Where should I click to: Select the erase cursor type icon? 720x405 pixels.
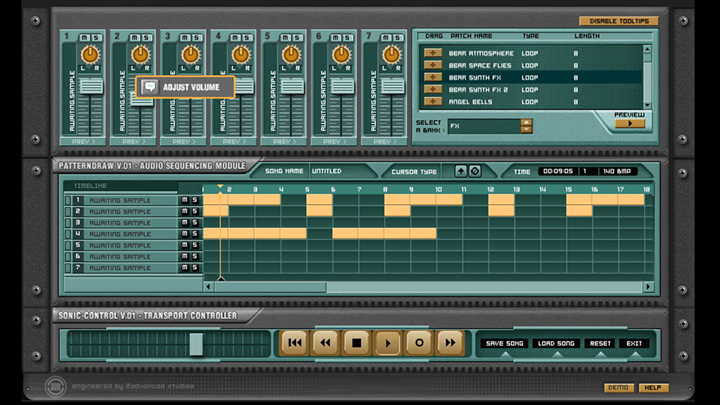[475, 171]
